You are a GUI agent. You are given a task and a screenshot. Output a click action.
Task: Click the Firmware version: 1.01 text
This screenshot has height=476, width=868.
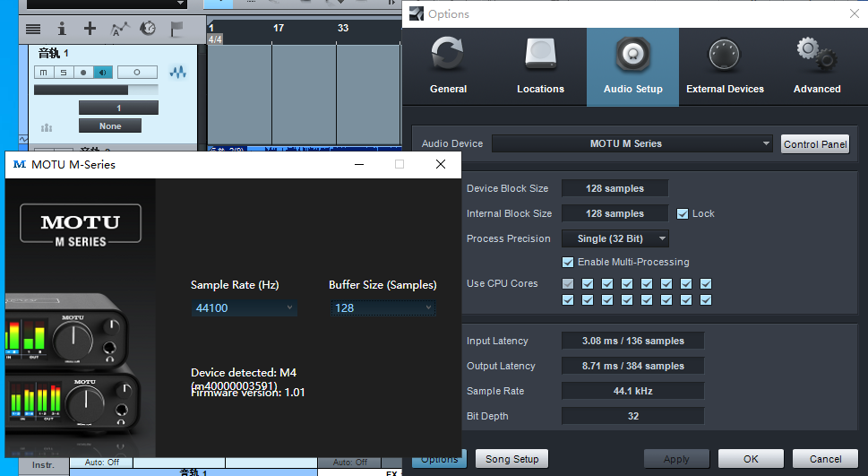(248, 393)
